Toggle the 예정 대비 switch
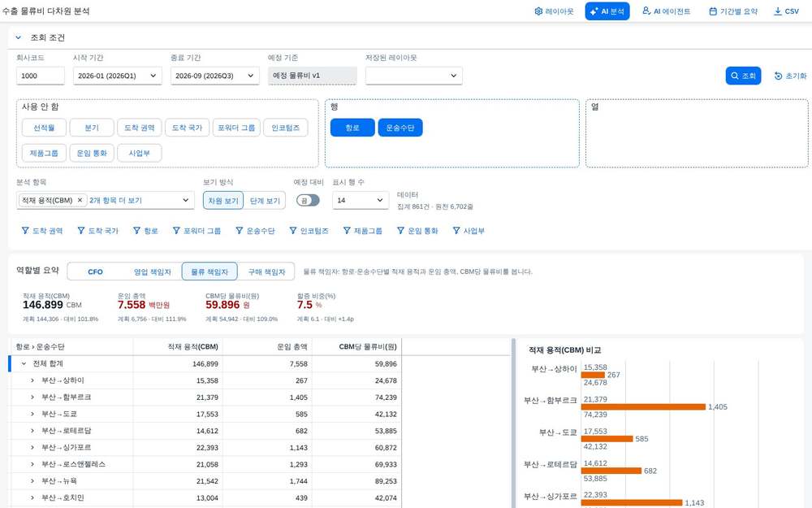 point(308,200)
